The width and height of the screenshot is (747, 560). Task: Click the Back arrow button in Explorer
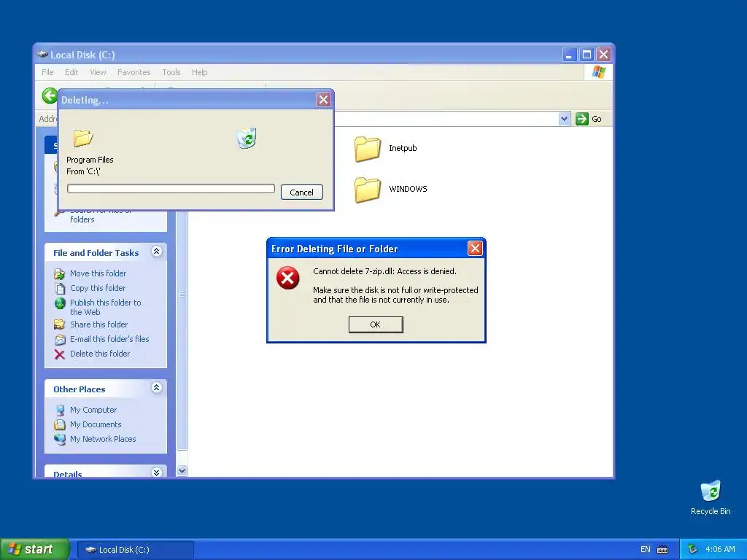pyautogui.click(x=50, y=96)
